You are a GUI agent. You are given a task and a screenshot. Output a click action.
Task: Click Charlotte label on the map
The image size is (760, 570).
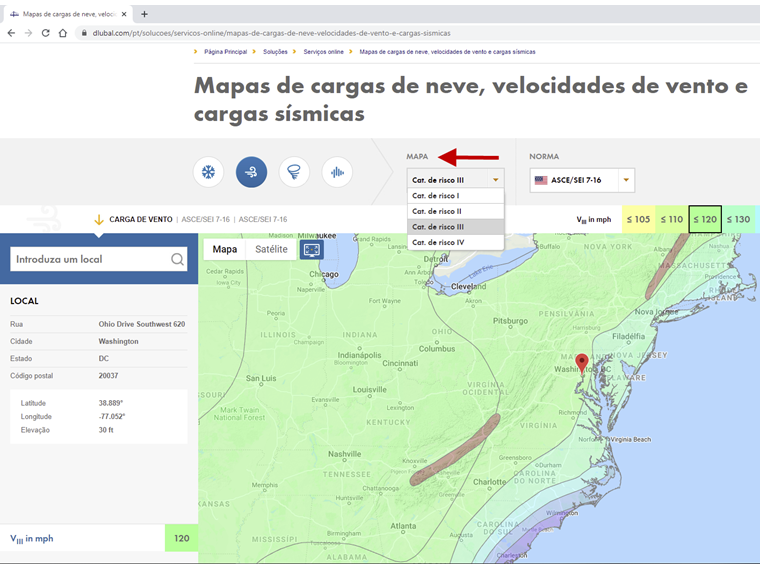point(490,482)
